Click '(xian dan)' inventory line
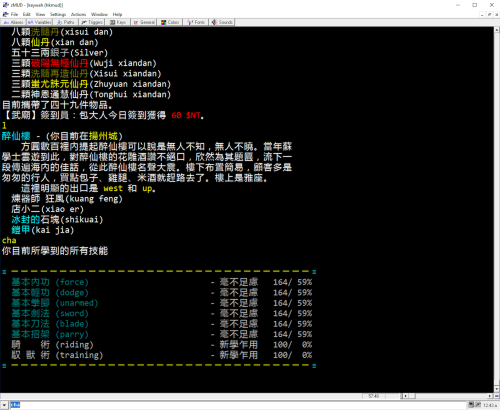The image size is (500, 410). tap(55, 42)
